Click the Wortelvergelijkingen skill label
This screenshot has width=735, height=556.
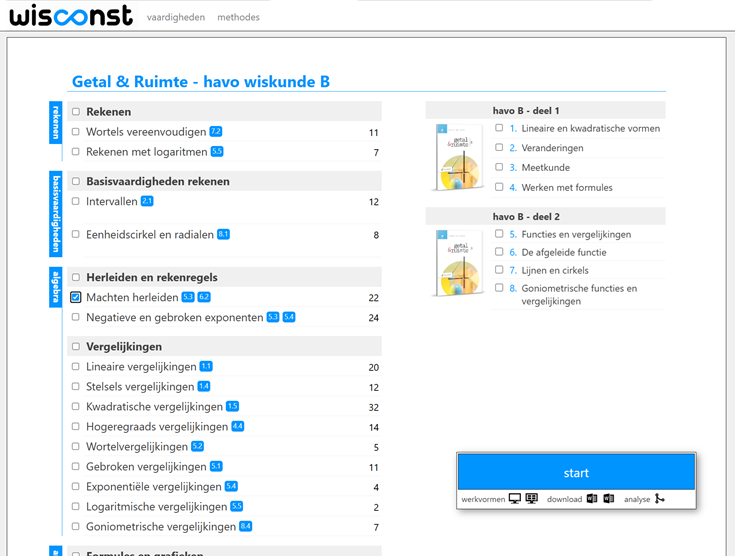click(137, 447)
